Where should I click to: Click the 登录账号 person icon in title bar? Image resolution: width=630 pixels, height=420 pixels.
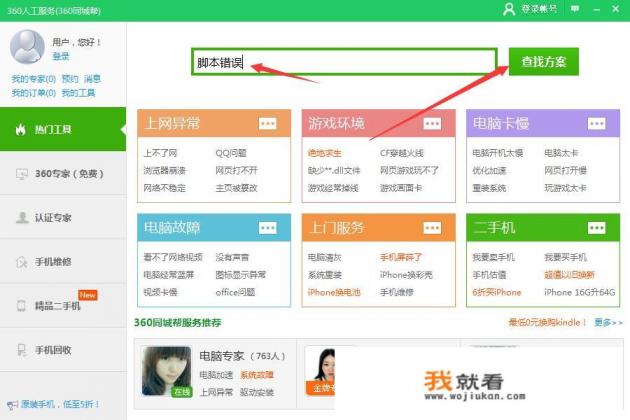[509, 9]
